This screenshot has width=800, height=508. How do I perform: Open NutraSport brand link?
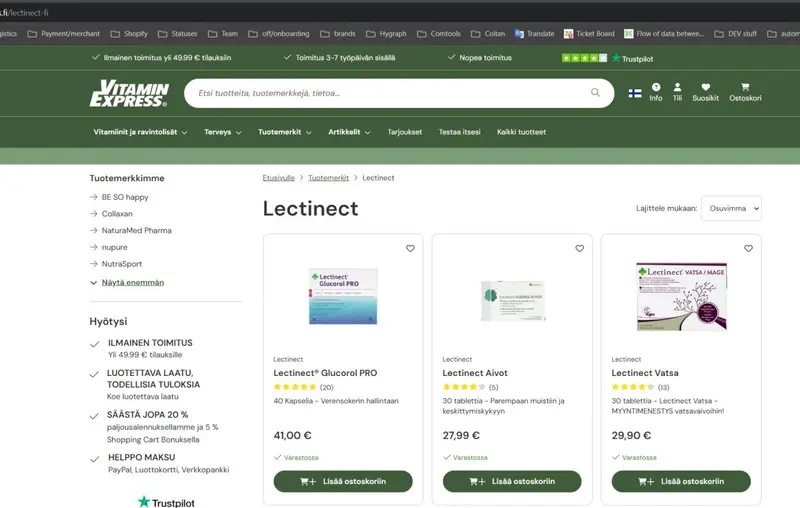click(x=121, y=264)
